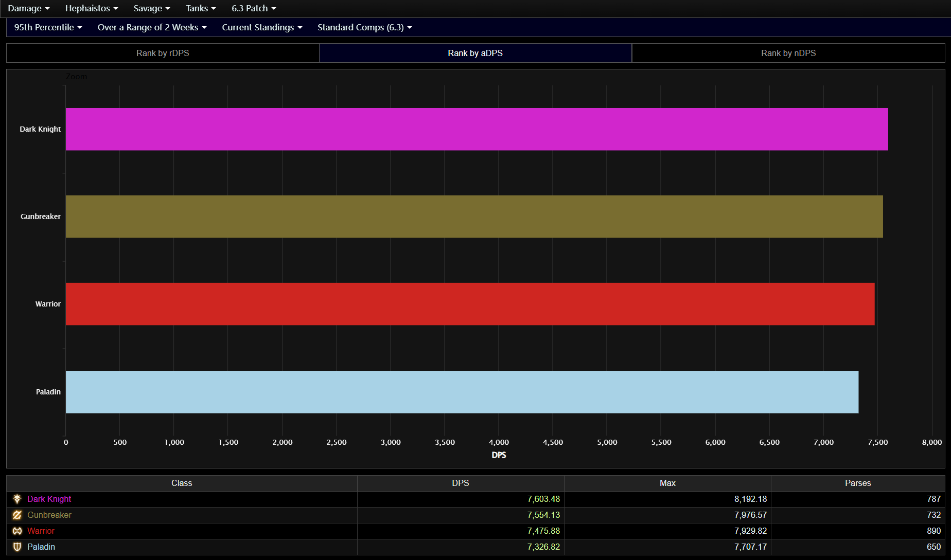Open the Damage metric dropdown
951x560 pixels.
29,8
